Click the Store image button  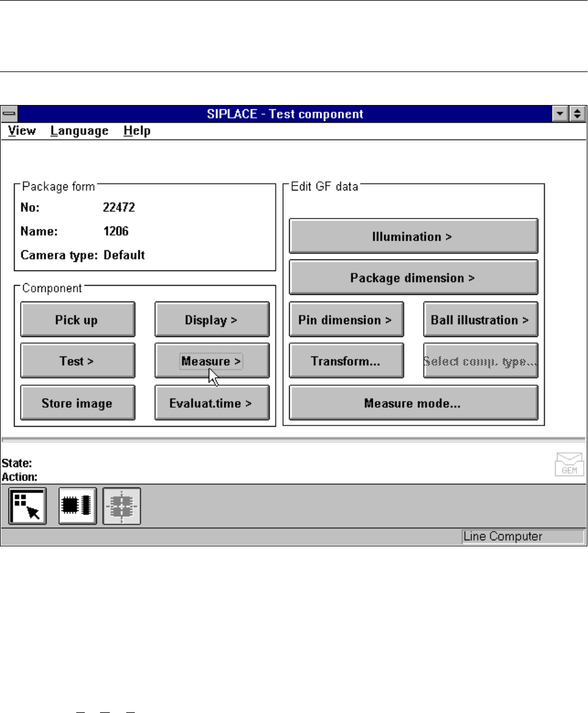[x=77, y=402]
